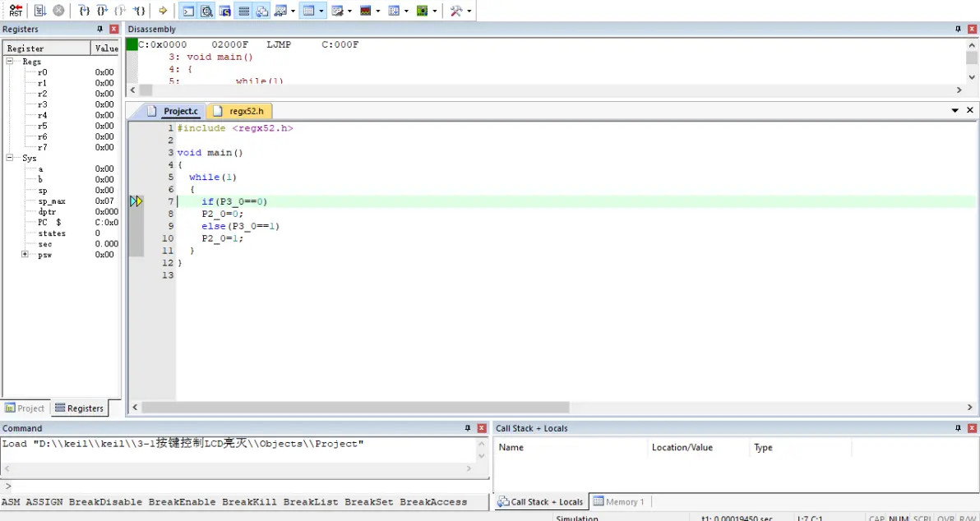This screenshot has height=521, width=980.
Task: Click the command line input field
Action: coord(247,486)
